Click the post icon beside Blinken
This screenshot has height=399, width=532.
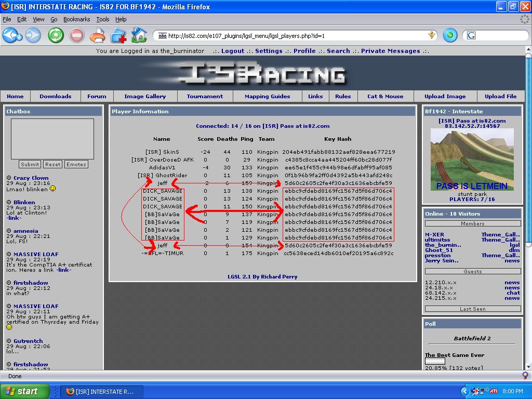[9, 202]
